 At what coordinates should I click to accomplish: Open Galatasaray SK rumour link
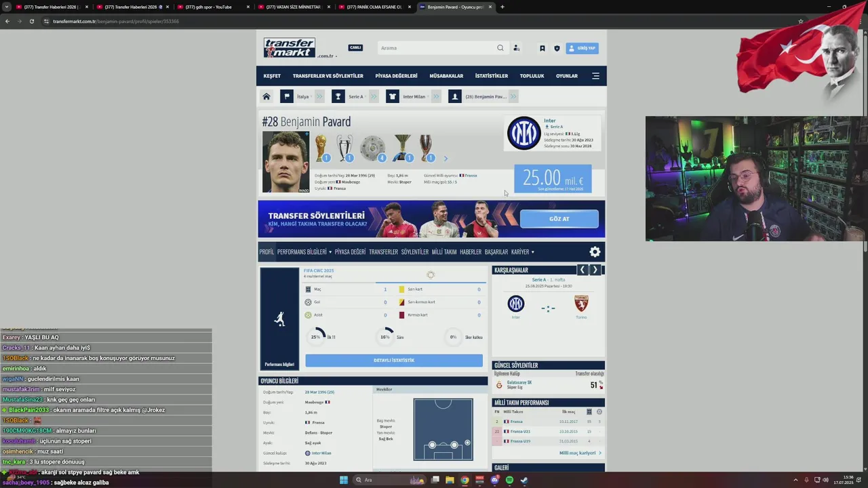click(520, 382)
